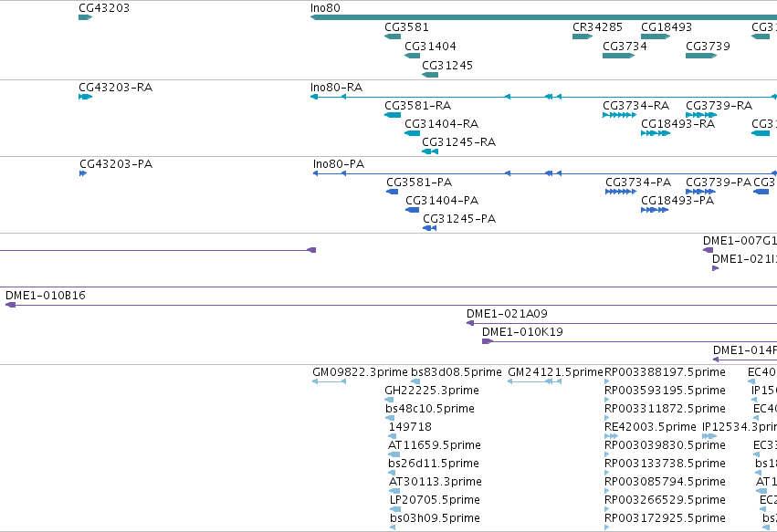This screenshot has height=532, width=777.
Task: Click the bs03h09.5prime EST label
Action: 436,518
